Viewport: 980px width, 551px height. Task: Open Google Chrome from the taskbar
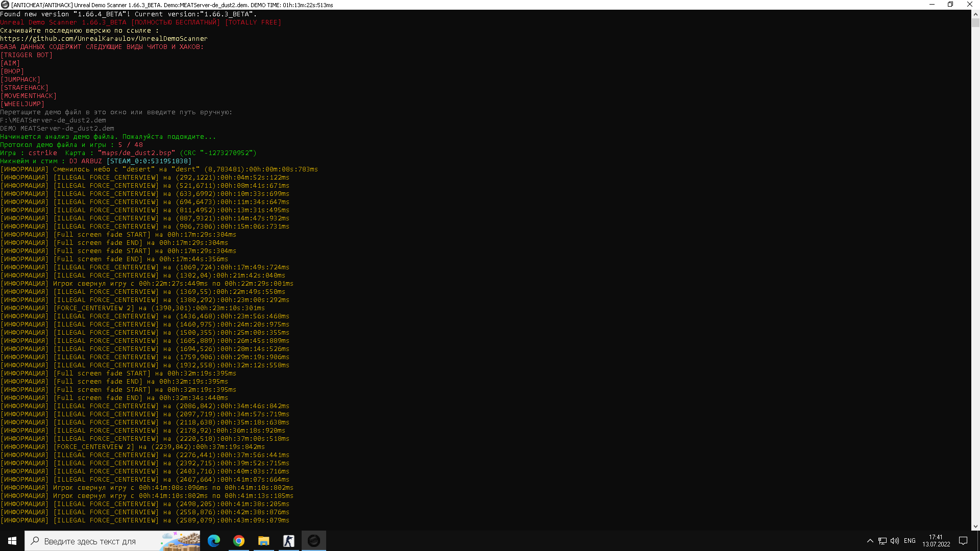[239, 541]
